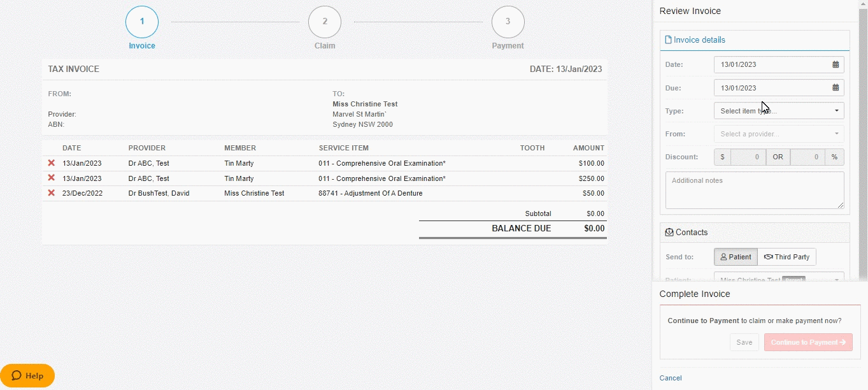Go to step 1 Invoice circle

pos(142,22)
